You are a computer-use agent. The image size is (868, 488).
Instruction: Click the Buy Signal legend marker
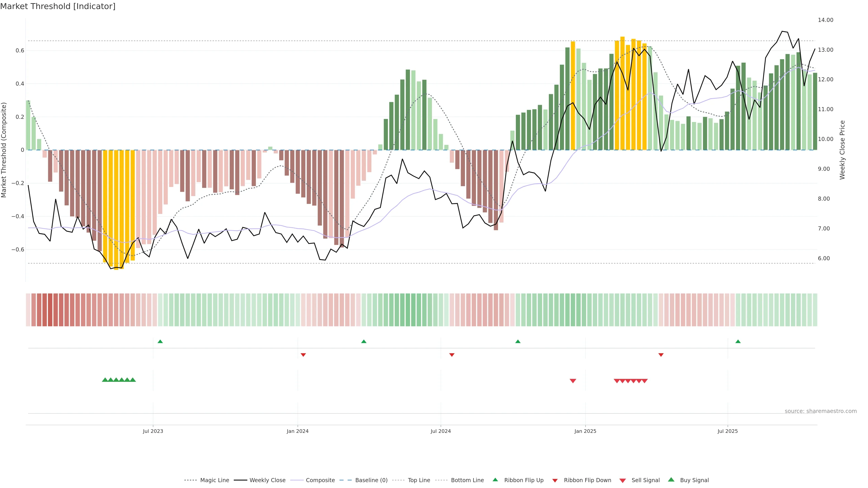[x=671, y=480]
